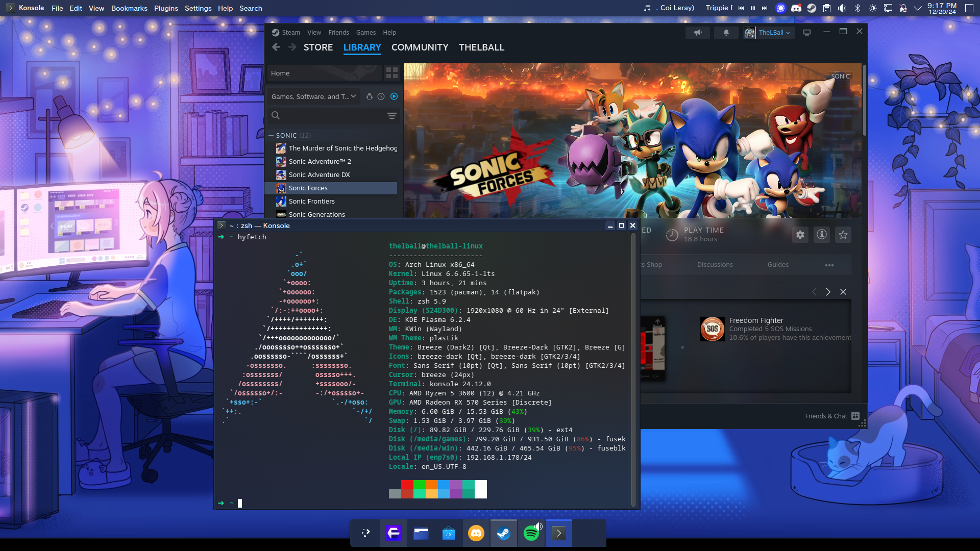
Task: Toggle ready-to-play games filter
Action: pyautogui.click(x=394, y=96)
